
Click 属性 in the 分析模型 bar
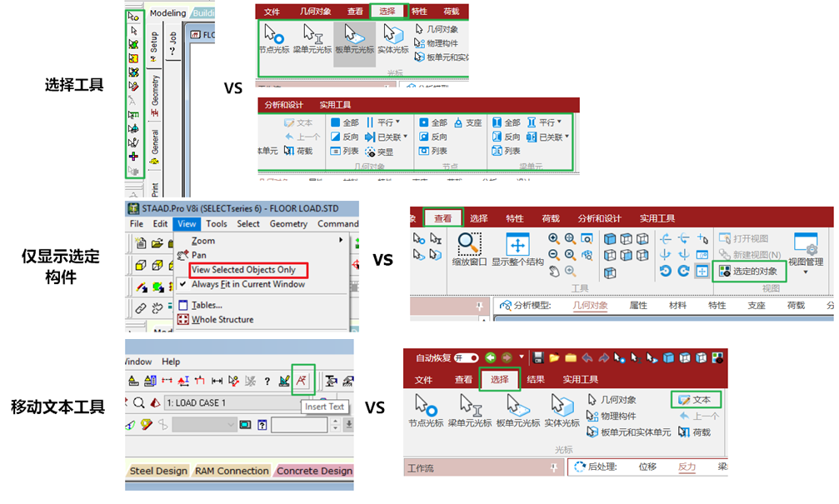pos(638,305)
